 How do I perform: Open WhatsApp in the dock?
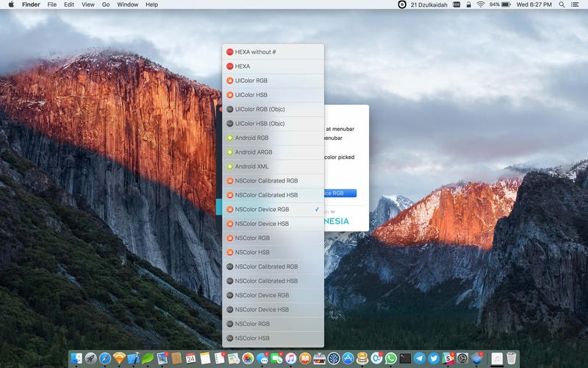coord(390,358)
